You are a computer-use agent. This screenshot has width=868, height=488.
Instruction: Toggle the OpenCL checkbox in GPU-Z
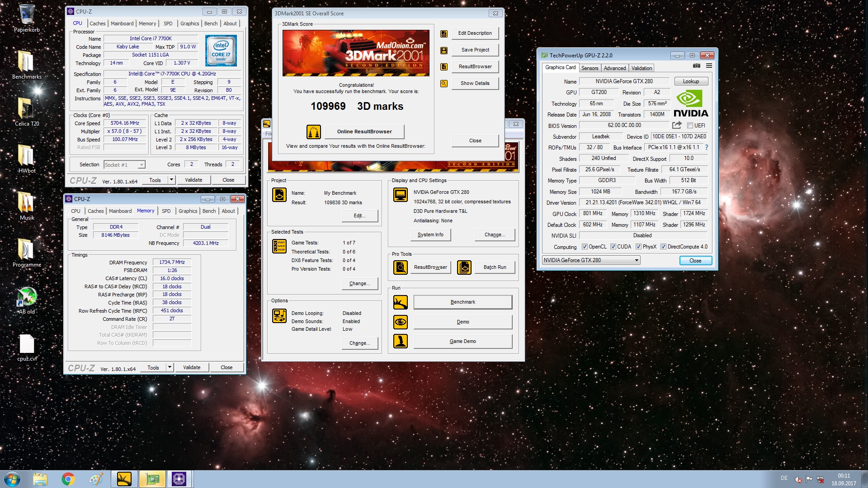[x=585, y=247]
